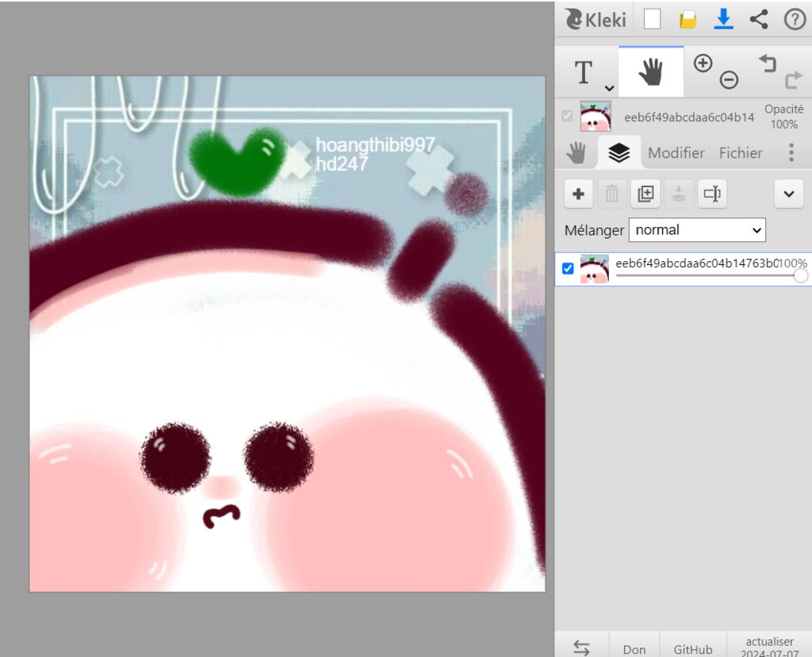Duplicate the current layer
Image resolution: width=812 pixels, height=657 pixels.
point(645,194)
